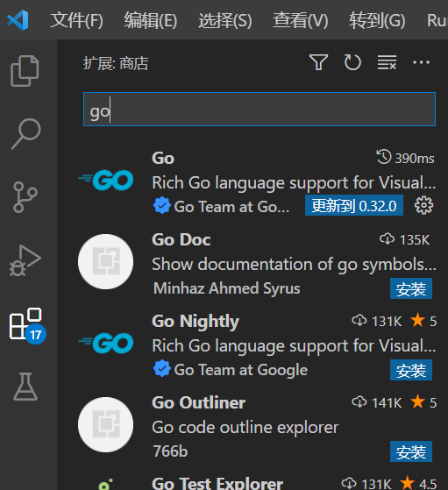
Task: Update Go extension to 0.32.0
Action: 354,206
